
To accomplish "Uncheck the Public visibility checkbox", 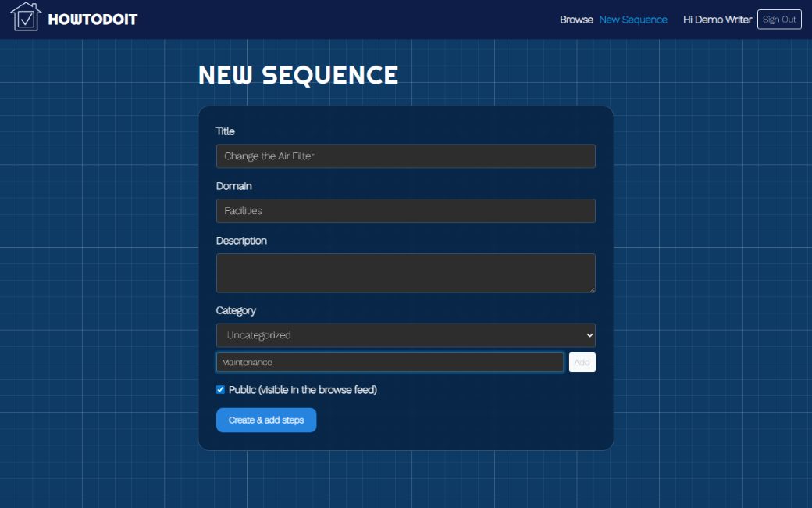I will 221,390.
